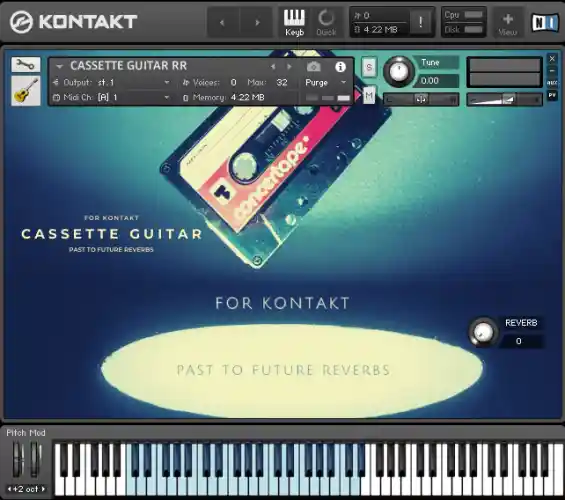The width and height of the screenshot is (565, 500).
Task: Click the Voices 0 readout
Action: click(x=209, y=82)
